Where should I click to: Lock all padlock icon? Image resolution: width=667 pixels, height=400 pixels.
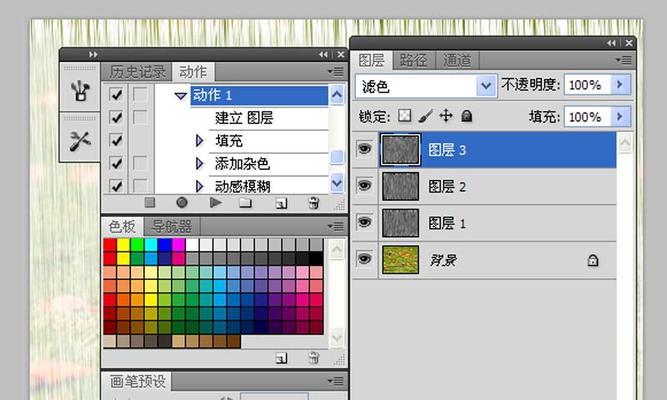click(467, 116)
